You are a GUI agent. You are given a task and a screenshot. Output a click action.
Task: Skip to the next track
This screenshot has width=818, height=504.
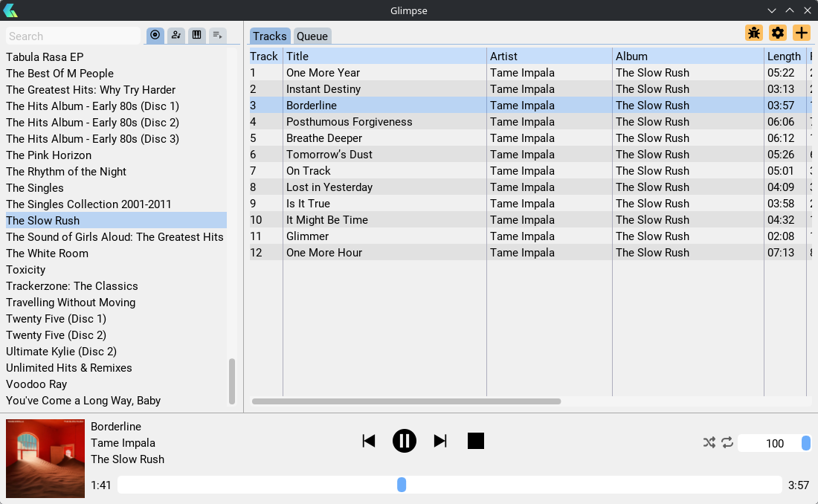click(x=440, y=441)
